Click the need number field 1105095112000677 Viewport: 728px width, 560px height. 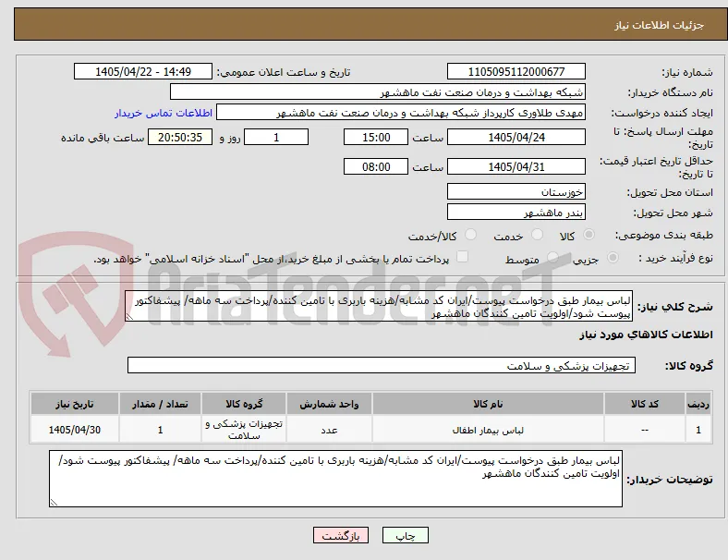(516, 71)
